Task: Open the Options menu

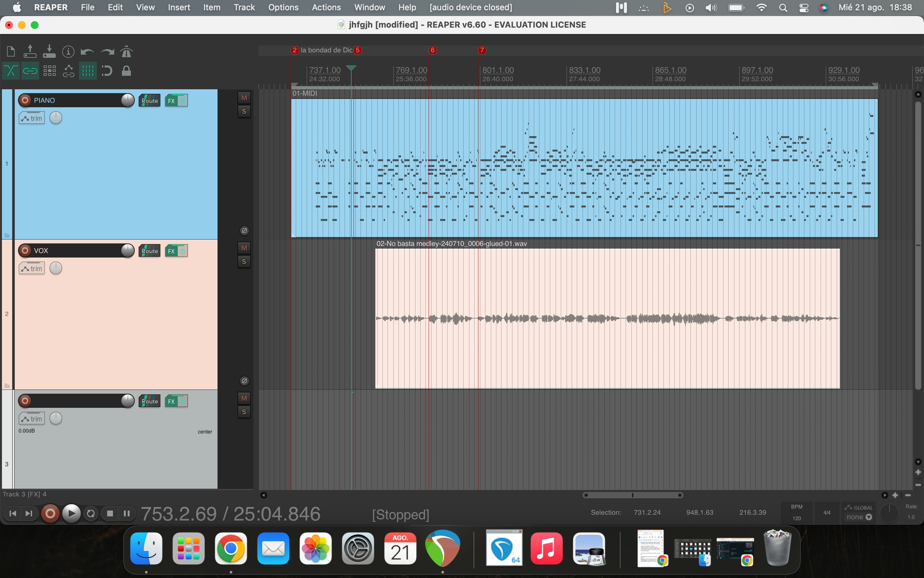Action: coord(283,7)
